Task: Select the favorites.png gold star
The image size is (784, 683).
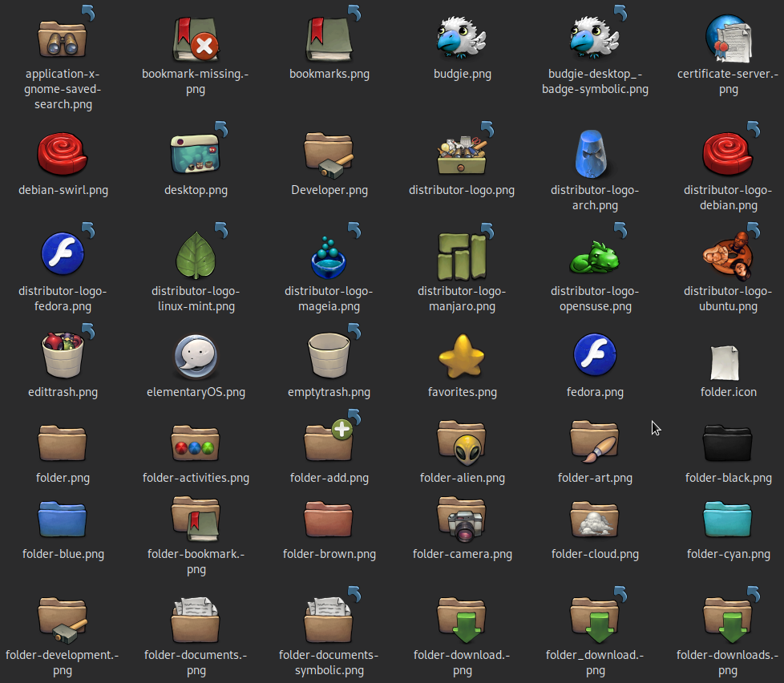Action: coord(462,356)
